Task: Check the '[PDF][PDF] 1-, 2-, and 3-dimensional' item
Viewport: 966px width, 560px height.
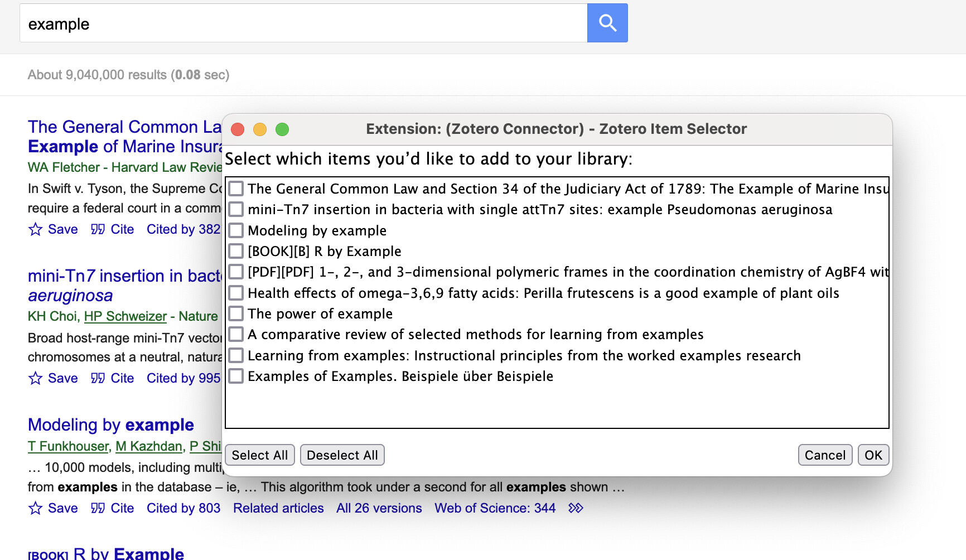Action: point(236,272)
